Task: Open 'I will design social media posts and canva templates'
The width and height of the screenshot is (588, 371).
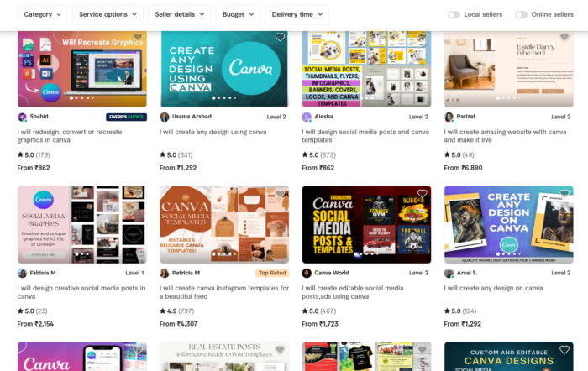Action: coord(365,136)
